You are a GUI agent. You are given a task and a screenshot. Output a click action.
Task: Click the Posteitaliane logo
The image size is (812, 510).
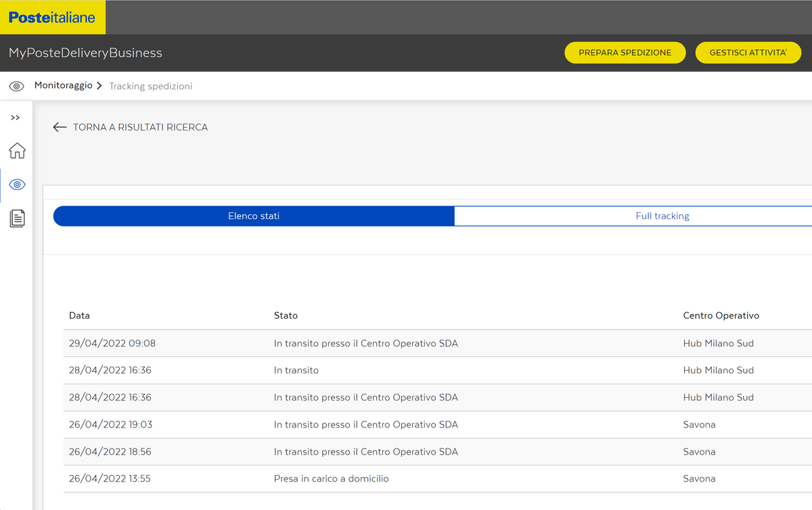pyautogui.click(x=52, y=17)
